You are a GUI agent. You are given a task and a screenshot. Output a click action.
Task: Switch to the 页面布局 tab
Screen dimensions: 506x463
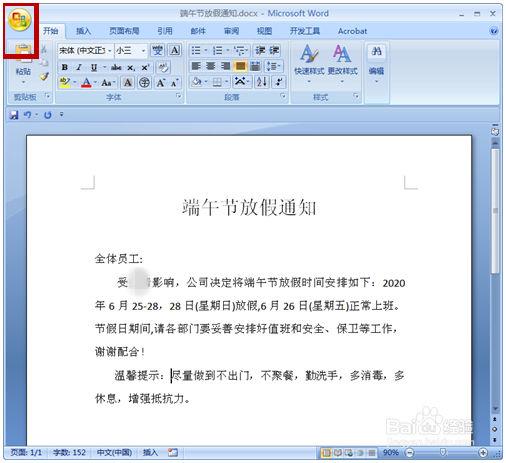point(124,31)
